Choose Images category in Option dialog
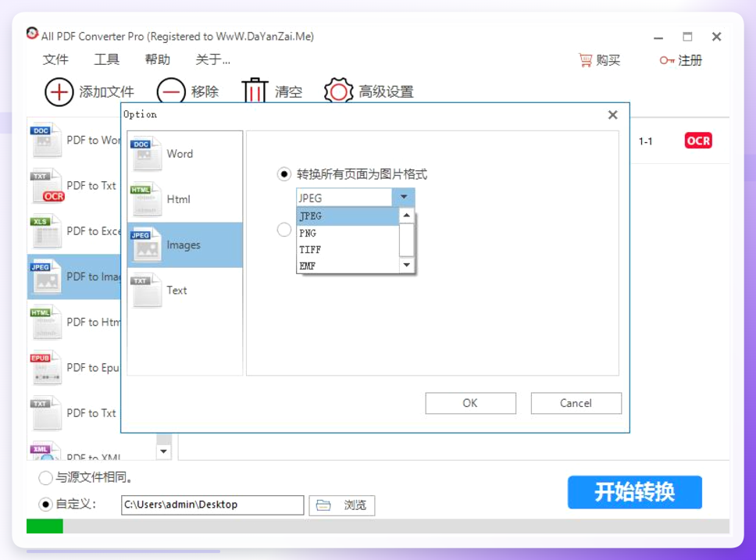Screen dimensions: 756x560 click(185, 245)
